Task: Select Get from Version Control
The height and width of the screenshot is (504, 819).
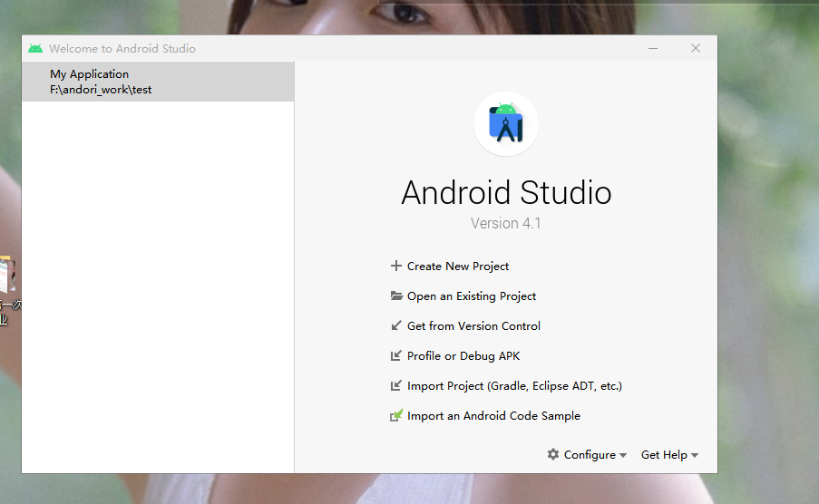Action: coord(473,326)
